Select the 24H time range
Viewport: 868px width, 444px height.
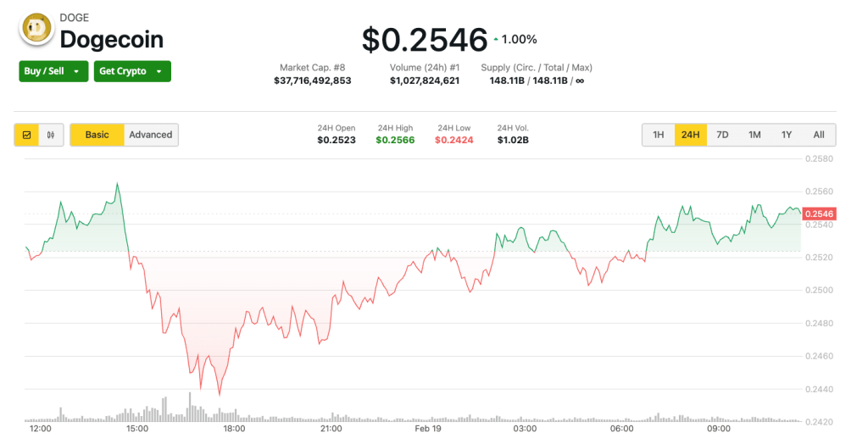click(x=690, y=135)
